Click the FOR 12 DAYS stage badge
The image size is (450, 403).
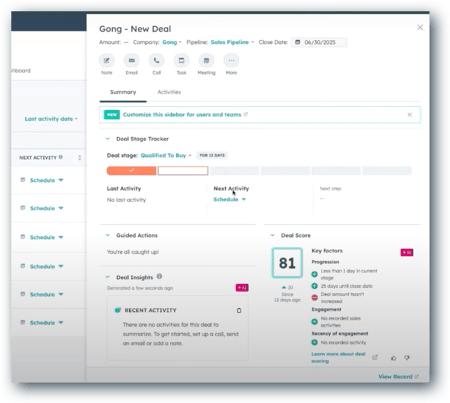point(212,155)
